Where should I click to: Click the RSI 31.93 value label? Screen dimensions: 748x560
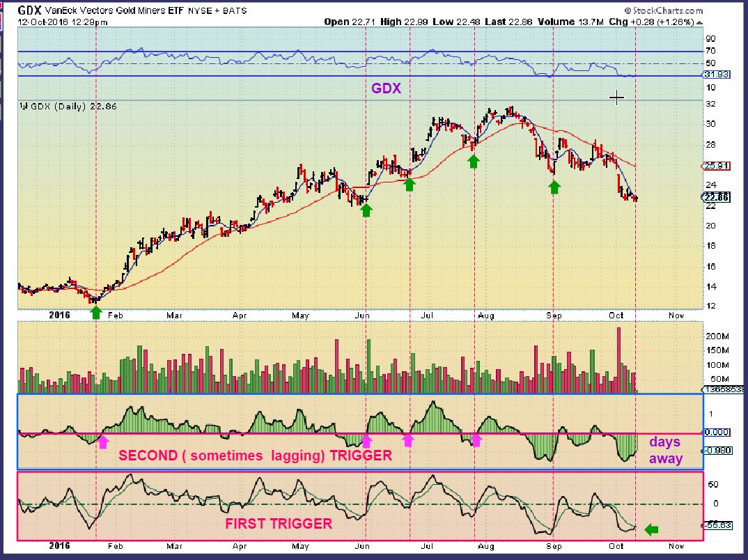(717, 75)
